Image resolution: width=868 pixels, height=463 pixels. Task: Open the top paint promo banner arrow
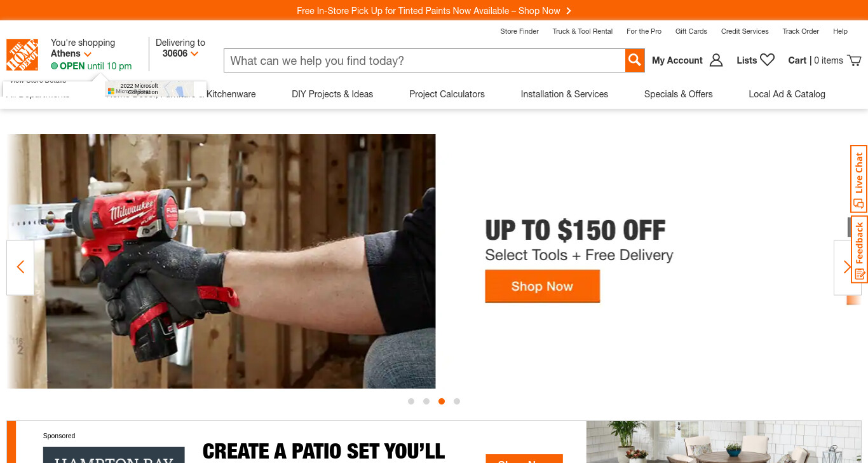(x=569, y=11)
